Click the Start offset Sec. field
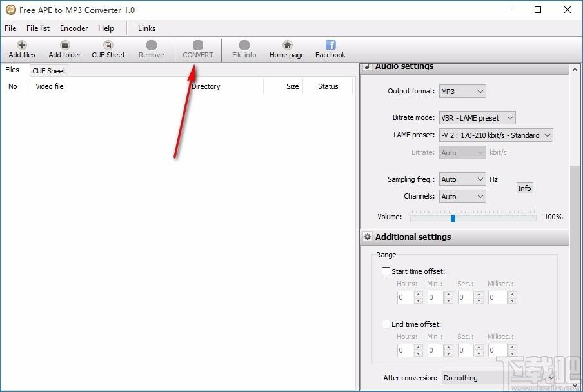583x392 pixels. click(x=466, y=297)
